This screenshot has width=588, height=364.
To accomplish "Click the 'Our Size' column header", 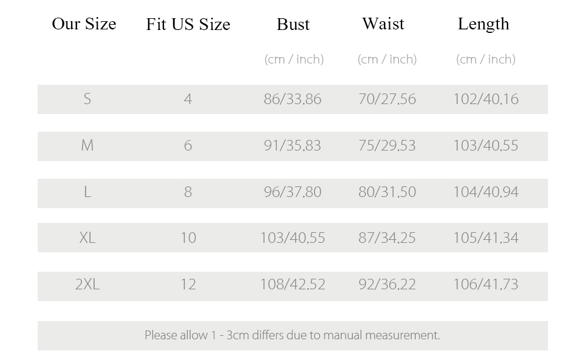I will [x=84, y=24].
